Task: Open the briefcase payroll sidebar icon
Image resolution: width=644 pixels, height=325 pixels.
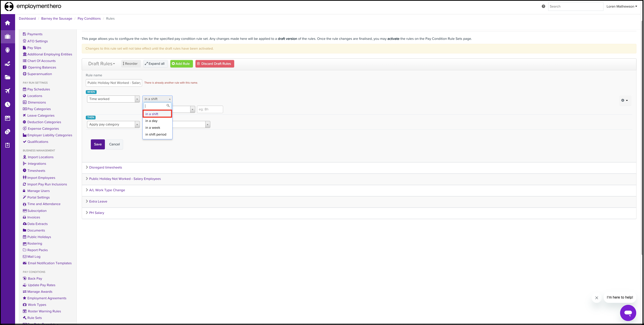Action: pyautogui.click(x=8, y=37)
